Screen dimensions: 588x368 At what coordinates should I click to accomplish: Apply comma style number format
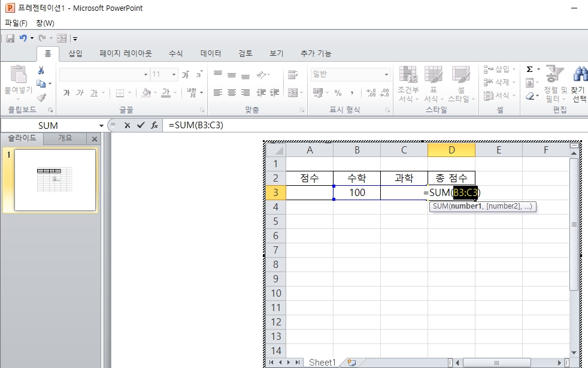351,93
